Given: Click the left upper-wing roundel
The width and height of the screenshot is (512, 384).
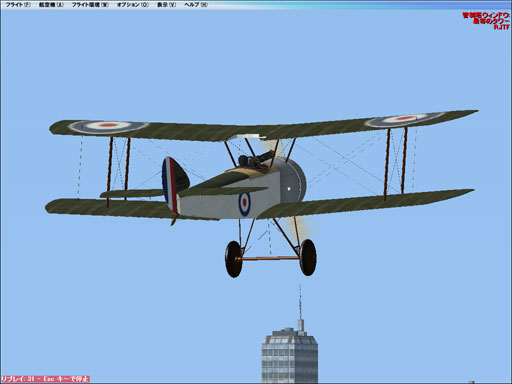Looking at the screenshot, I should point(108,126).
